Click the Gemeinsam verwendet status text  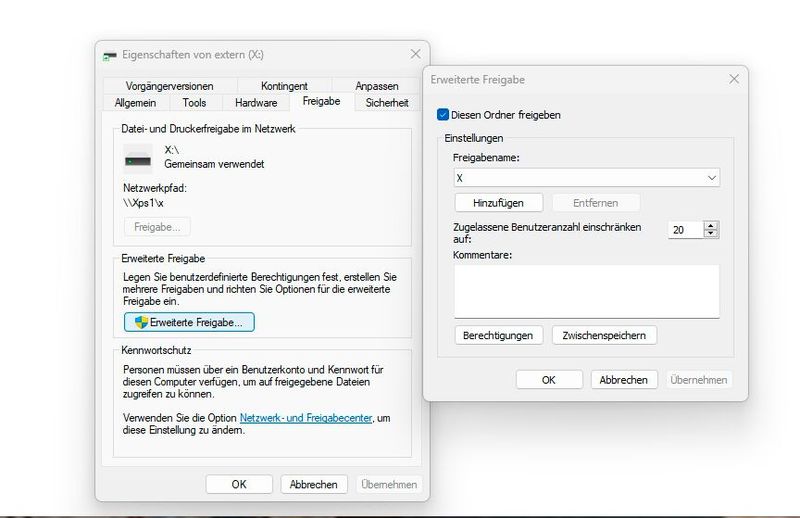click(214, 164)
